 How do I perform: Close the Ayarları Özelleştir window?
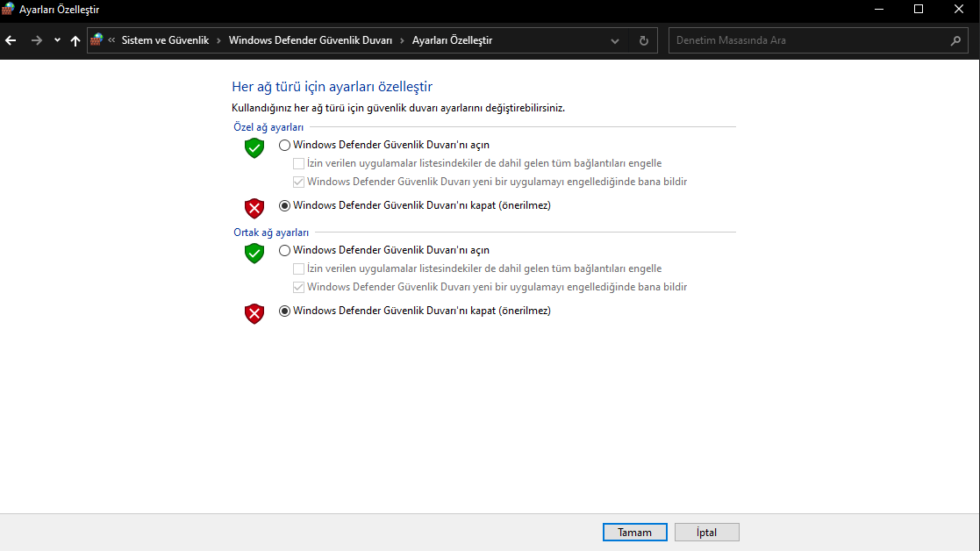click(x=959, y=10)
